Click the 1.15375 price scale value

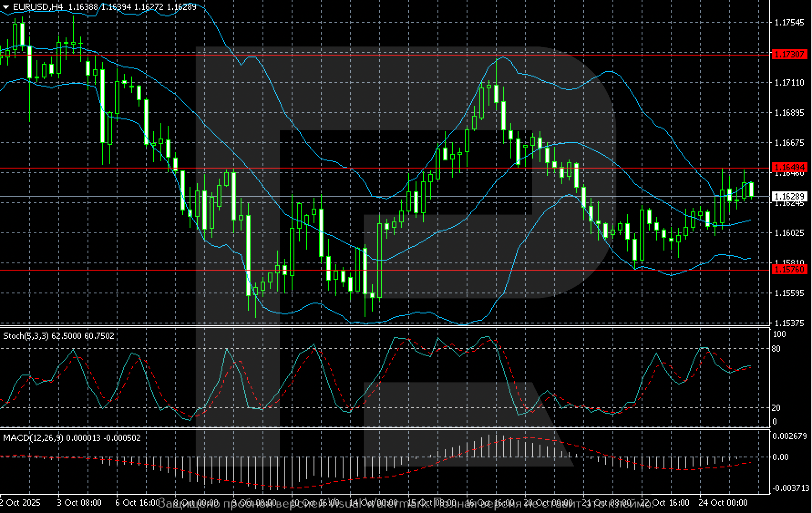click(x=789, y=323)
